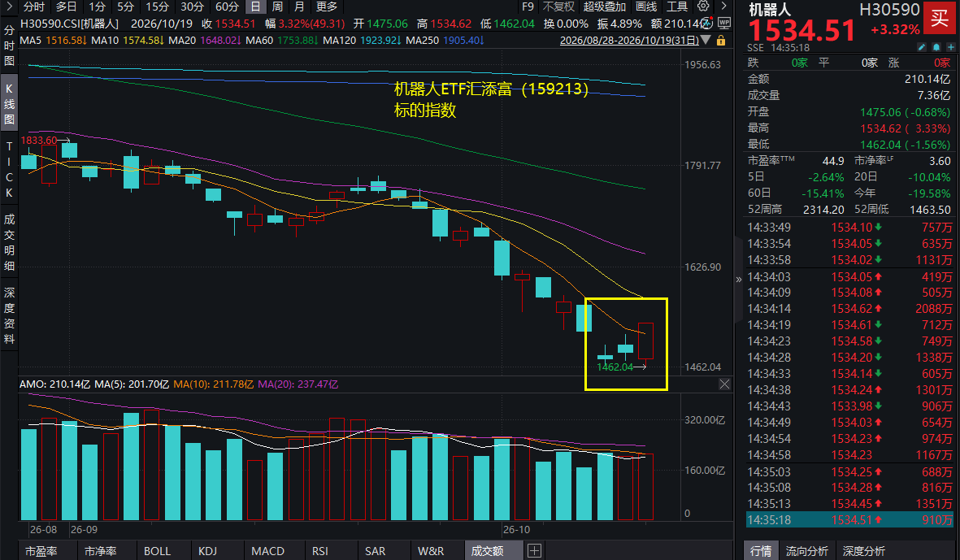Switch to the 60分 period

pos(227,7)
